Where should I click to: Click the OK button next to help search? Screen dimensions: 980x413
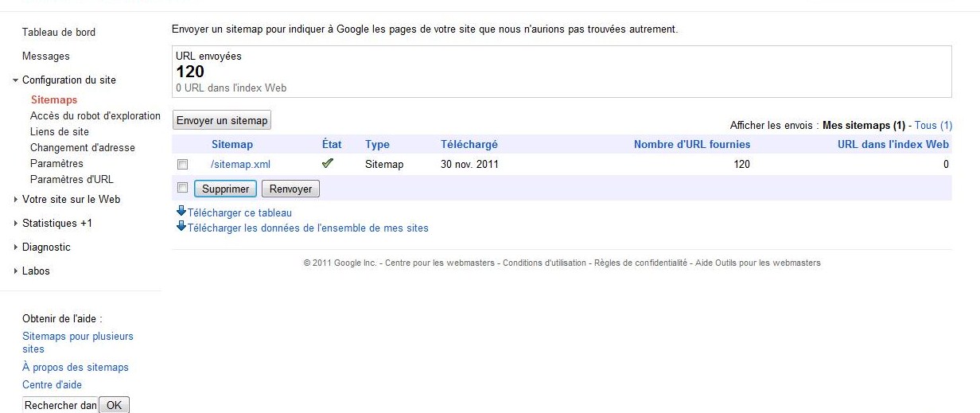click(x=114, y=405)
